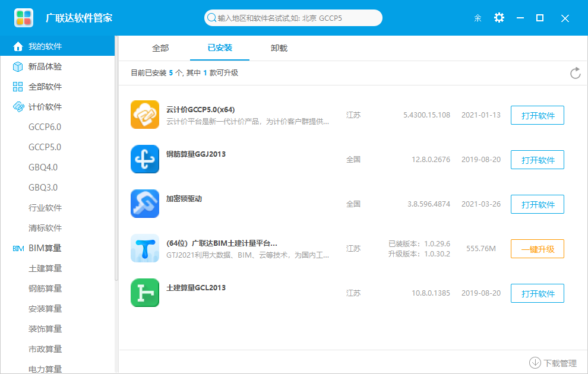This screenshot has width=588, height=374.
Task: Maximize the 广联达软件管家 window
Action: tap(540, 18)
